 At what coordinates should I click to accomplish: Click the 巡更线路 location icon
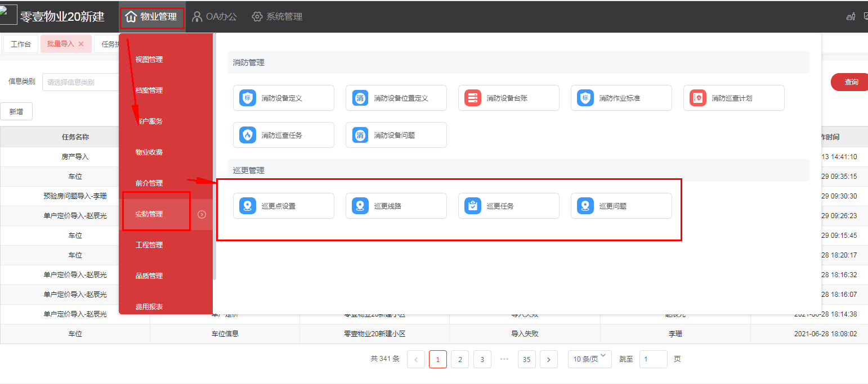[x=360, y=206]
